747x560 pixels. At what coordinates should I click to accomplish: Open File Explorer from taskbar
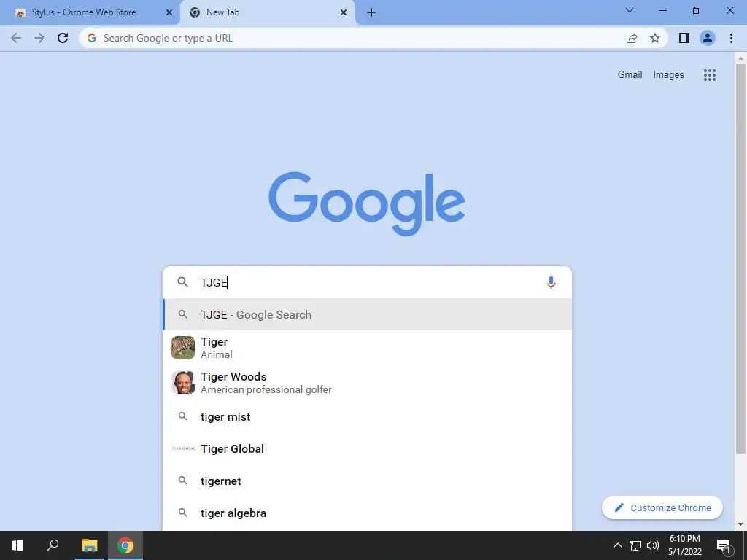89,545
